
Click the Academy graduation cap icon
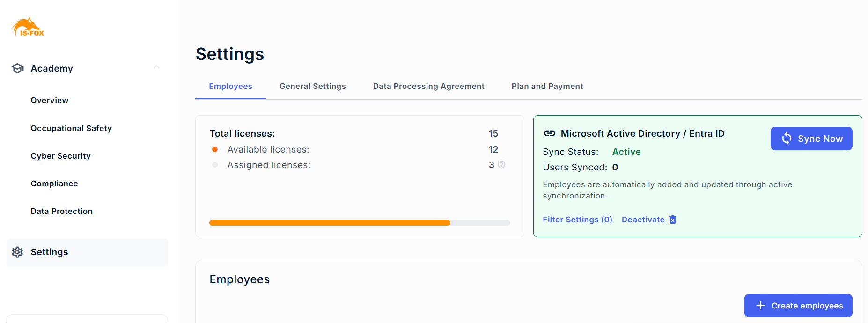coord(18,68)
